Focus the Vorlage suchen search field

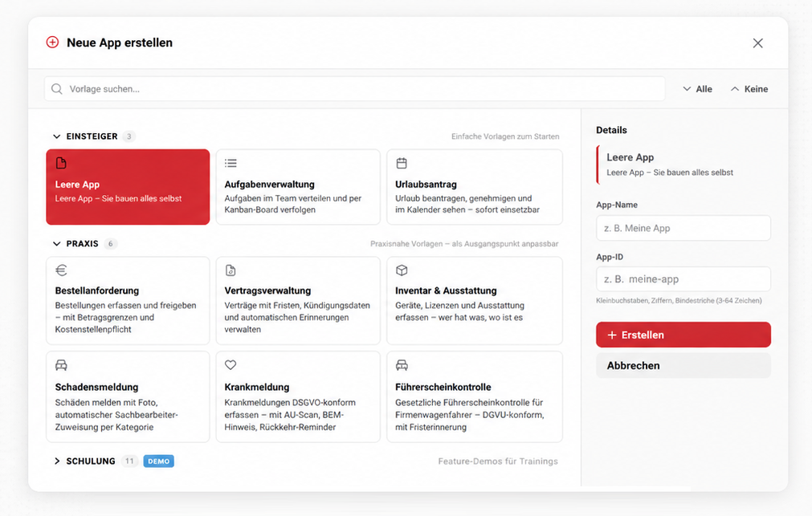click(x=355, y=89)
